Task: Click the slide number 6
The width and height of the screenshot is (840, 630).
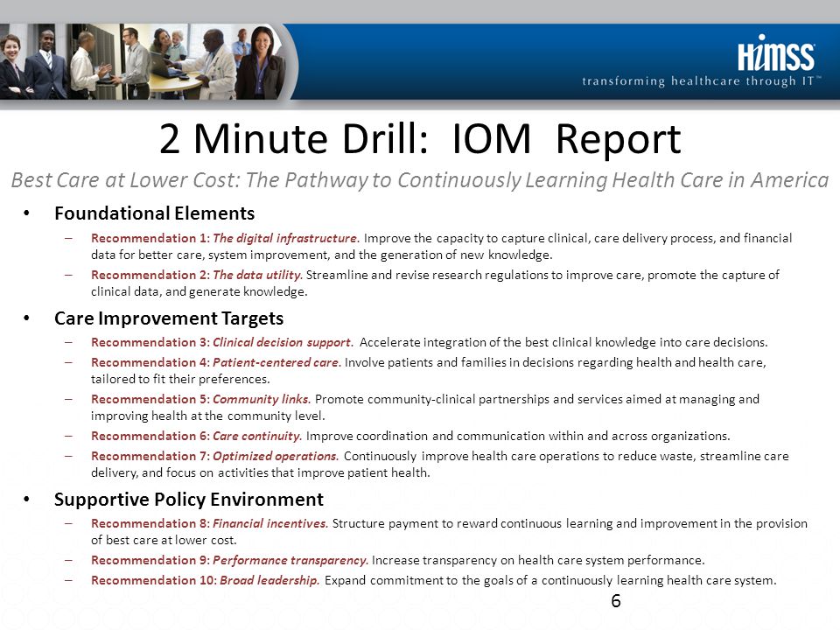Action: point(616,601)
